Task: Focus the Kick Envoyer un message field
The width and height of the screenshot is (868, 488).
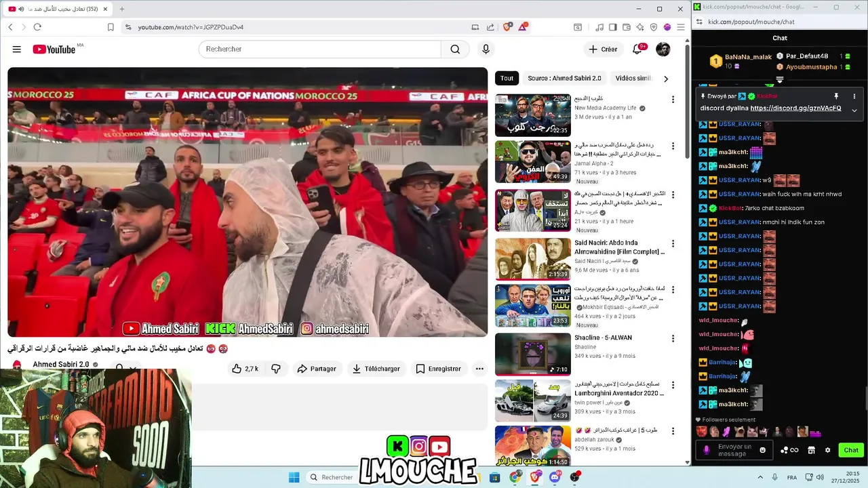Action: [x=734, y=450]
